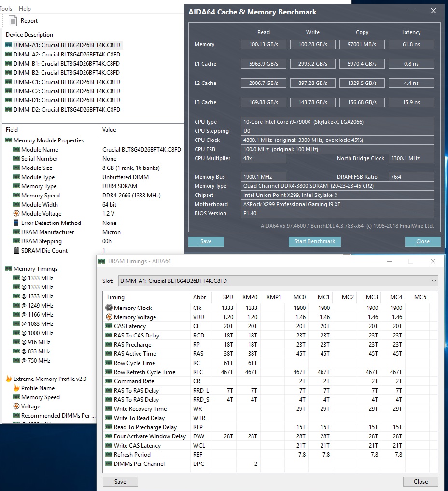
Task: Select the @ 1249 MHz timing row
Action: [50, 305]
